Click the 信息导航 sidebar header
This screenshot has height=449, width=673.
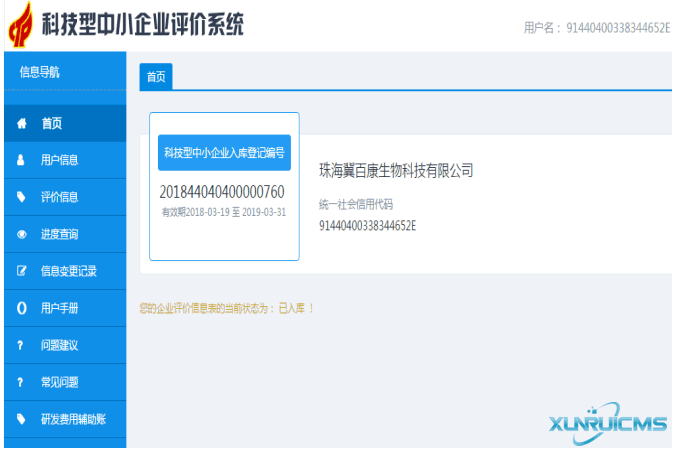pos(40,71)
